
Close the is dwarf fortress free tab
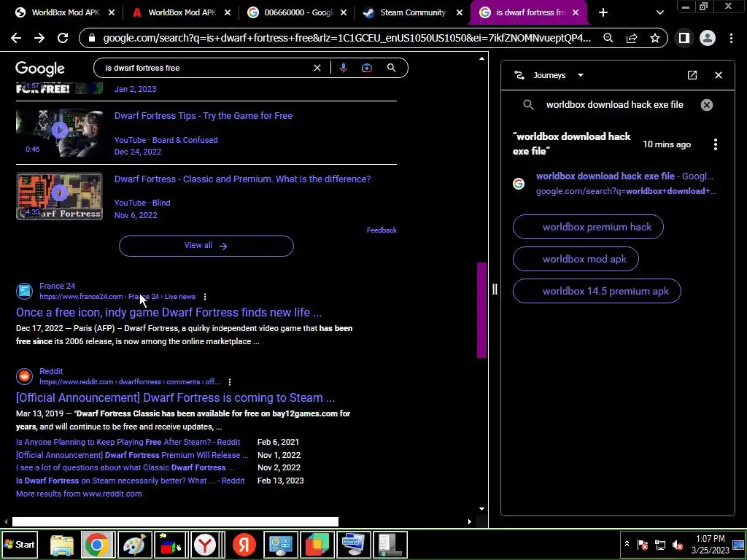pyautogui.click(x=576, y=12)
